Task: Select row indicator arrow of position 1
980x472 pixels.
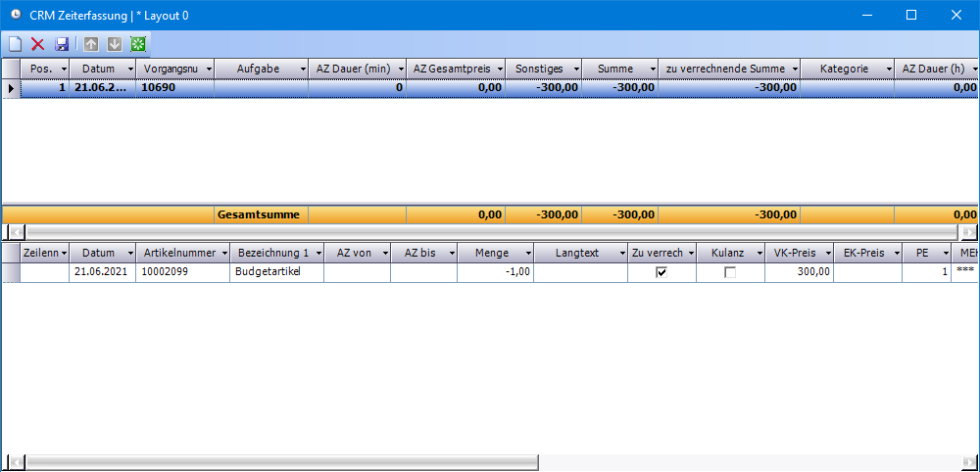Action: pyautogui.click(x=11, y=88)
